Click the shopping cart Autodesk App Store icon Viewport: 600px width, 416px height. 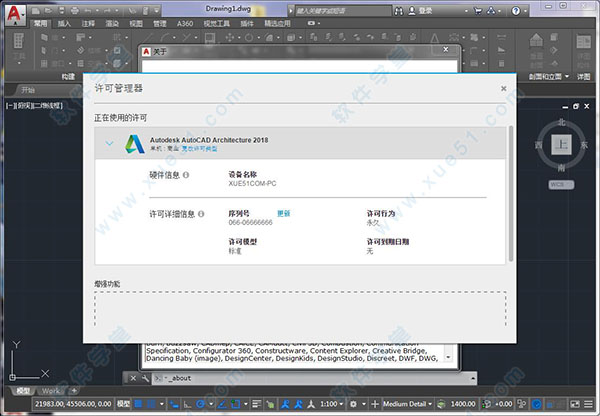478,11
